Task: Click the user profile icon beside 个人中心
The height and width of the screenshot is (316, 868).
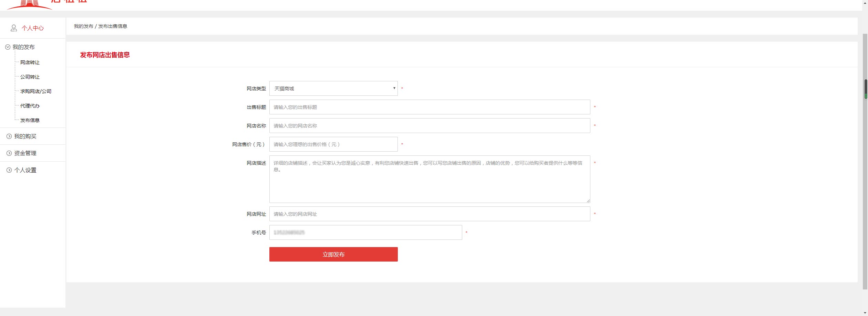Action: point(14,28)
